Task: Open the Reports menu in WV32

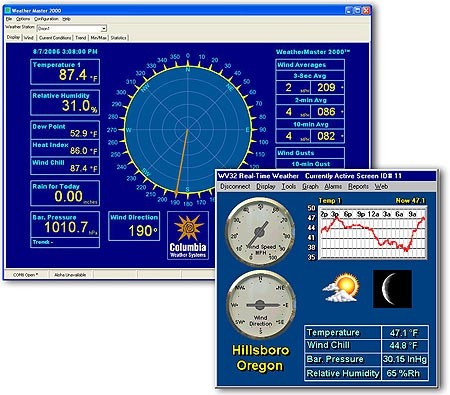Action: [358, 187]
